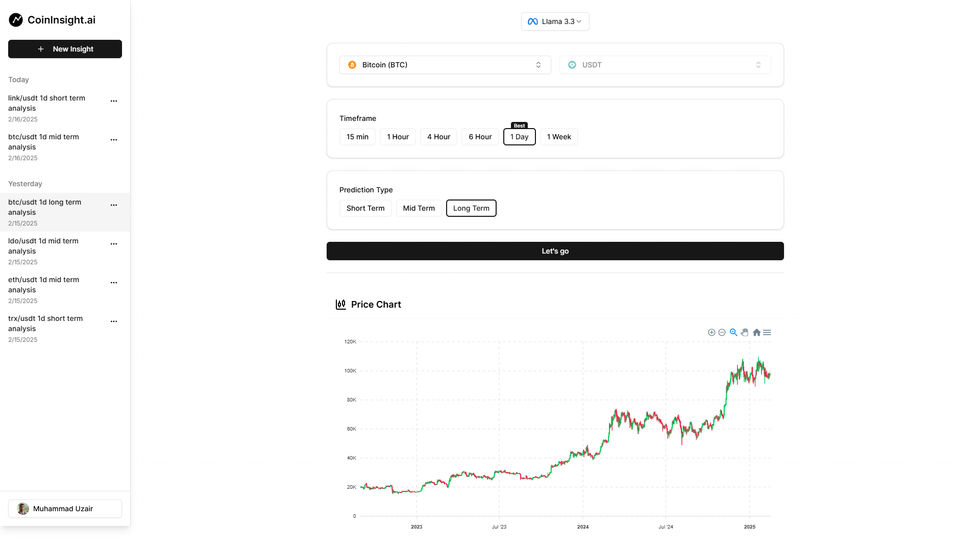
Task: Select the chart selection zoom tool
Action: pyautogui.click(x=733, y=332)
